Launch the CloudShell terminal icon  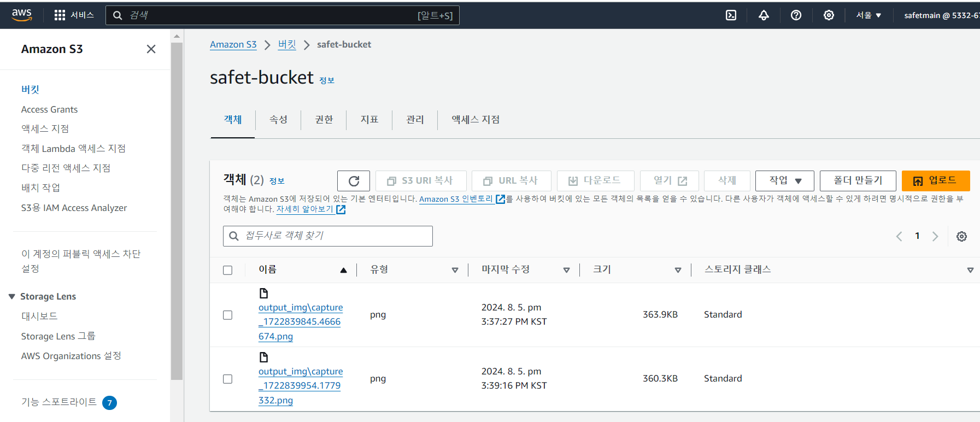(731, 15)
